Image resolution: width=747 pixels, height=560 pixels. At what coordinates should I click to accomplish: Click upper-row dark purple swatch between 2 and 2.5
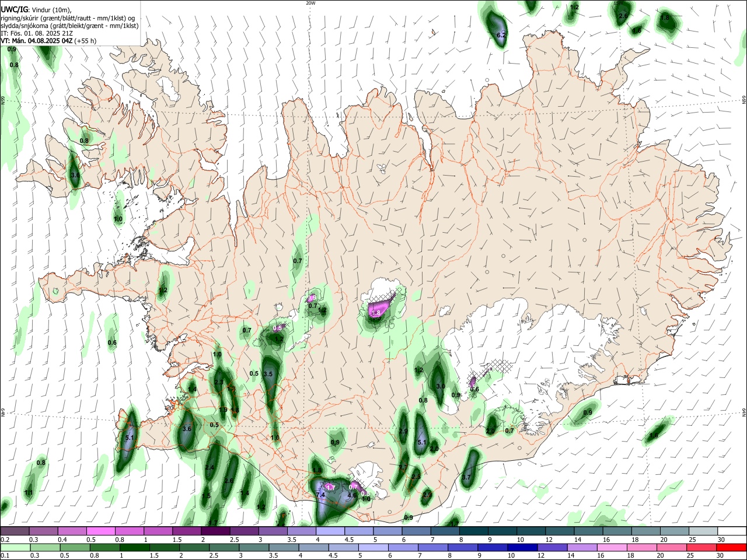(215, 531)
